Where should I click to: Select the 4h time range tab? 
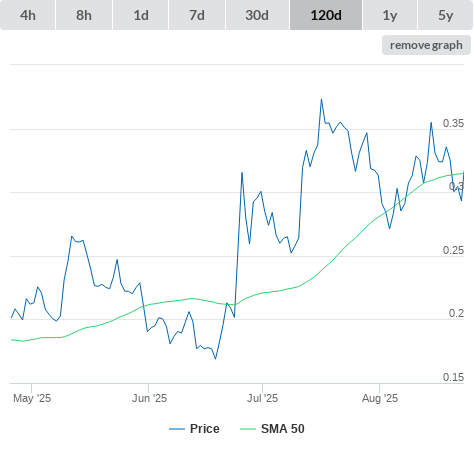pos(28,15)
